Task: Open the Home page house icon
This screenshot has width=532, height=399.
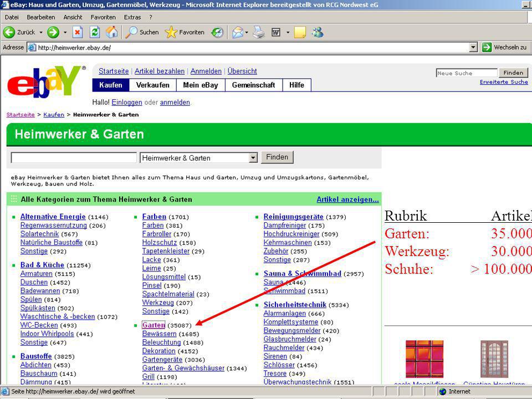Action: tap(111, 32)
